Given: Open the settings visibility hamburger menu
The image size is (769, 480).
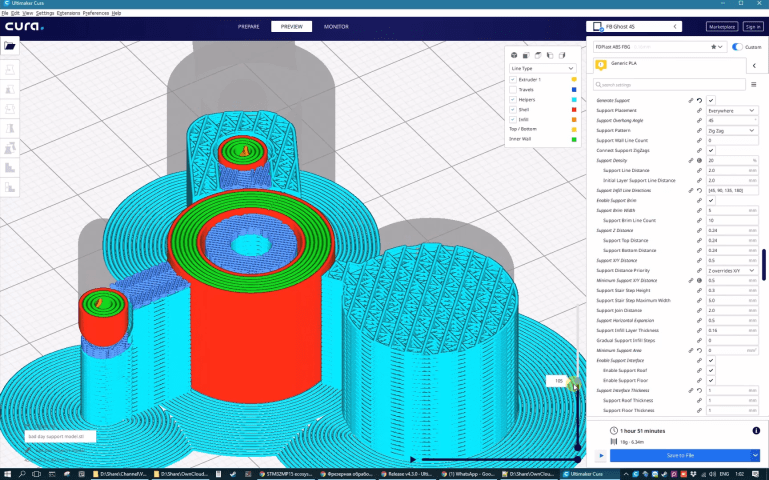Looking at the screenshot, I should [753, 85].
